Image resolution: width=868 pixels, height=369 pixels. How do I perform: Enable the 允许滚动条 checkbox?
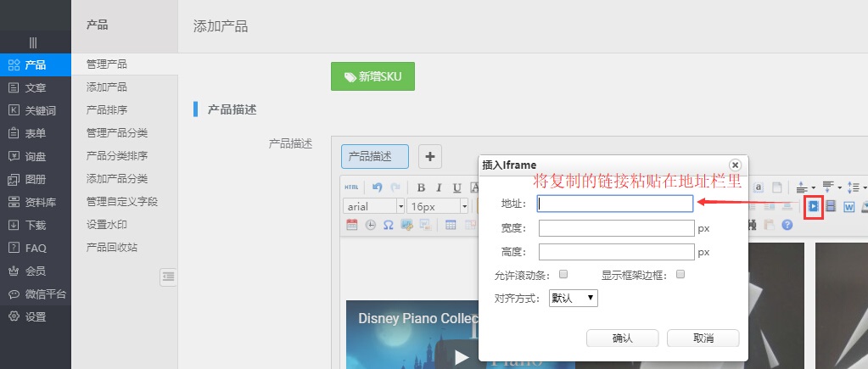point(563,274)
